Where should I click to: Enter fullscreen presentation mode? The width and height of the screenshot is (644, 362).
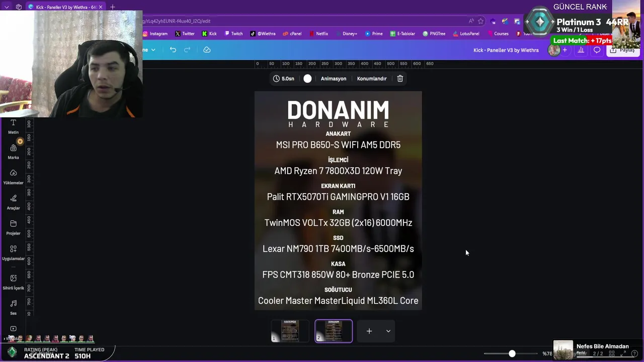pos(623,353)
